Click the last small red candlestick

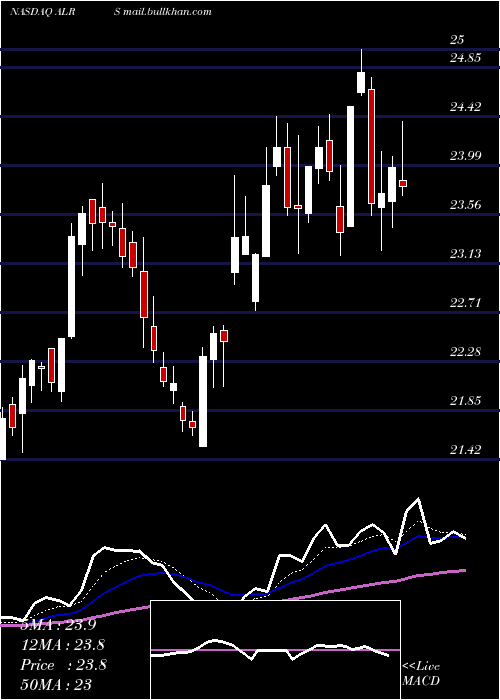click(x=403, y=183)
